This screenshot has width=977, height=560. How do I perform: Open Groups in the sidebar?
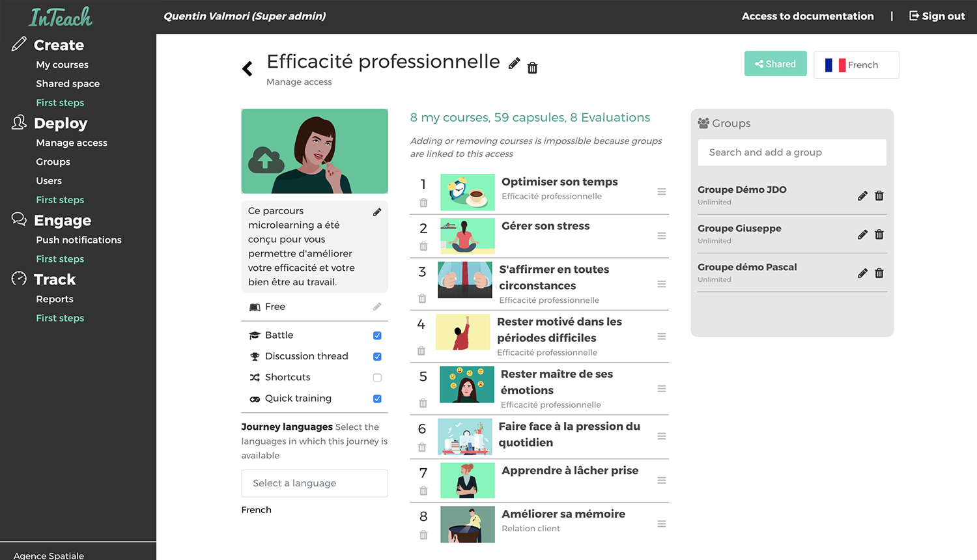tap(53, 161)
